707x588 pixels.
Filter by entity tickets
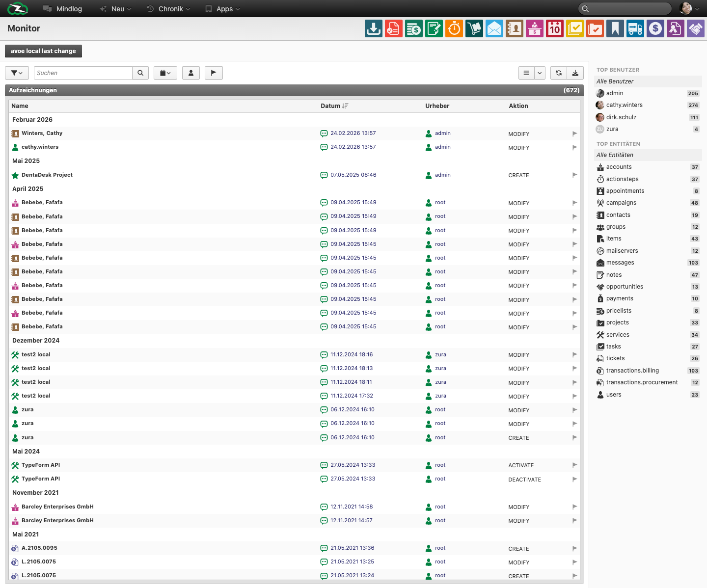648,358
